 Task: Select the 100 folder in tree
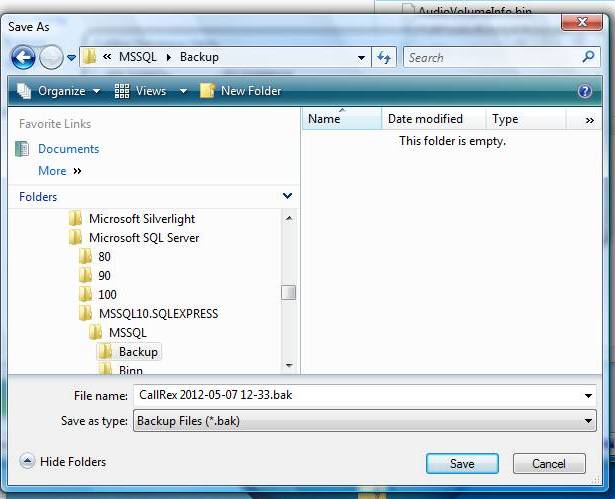tap(107, 294)
